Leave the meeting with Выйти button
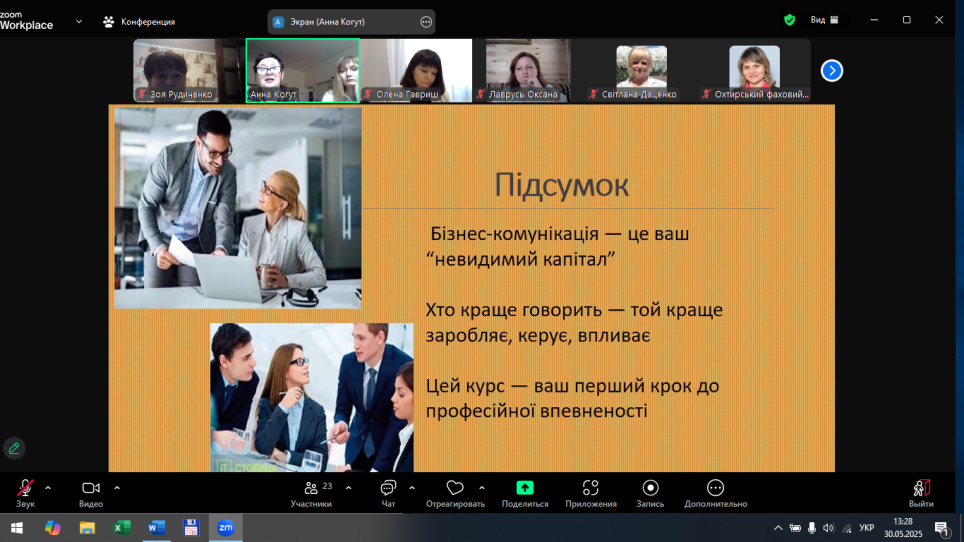This screenshot has width=964, height=542. point(921,488)
